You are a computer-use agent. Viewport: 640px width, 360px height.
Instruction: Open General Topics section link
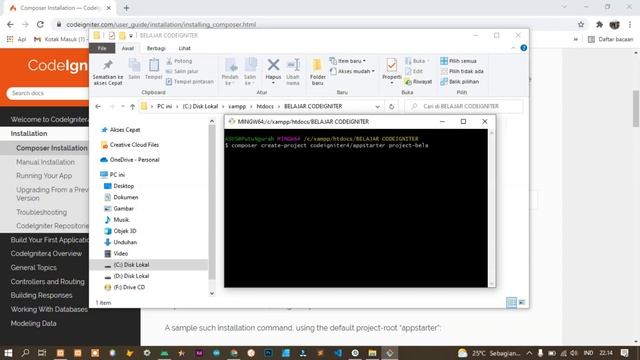tap(34, 268)
